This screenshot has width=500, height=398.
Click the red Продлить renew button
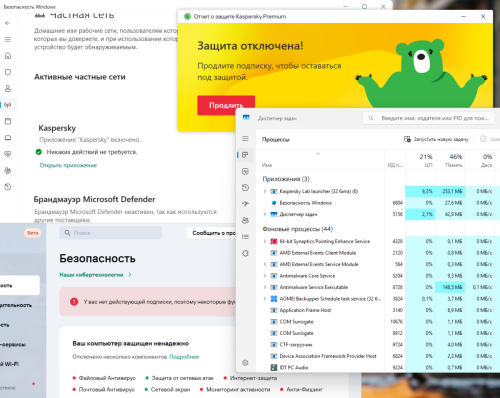[226, 105]
